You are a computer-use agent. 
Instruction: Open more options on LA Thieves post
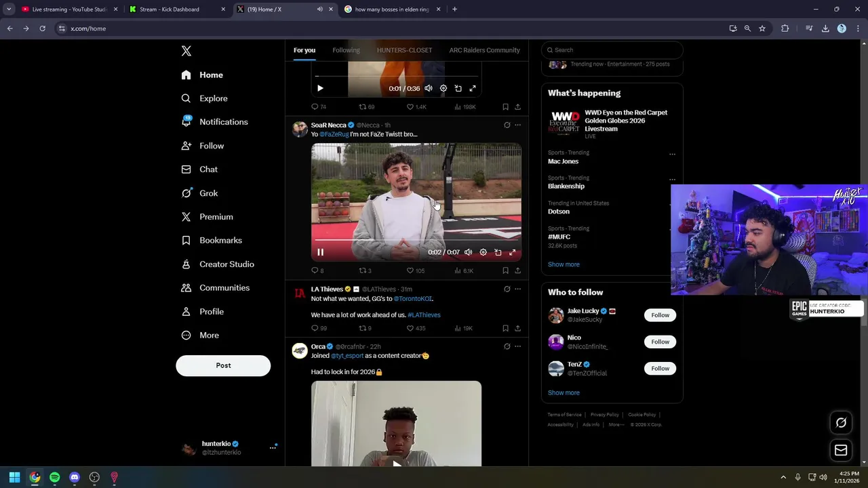click(x=517, y=289)
